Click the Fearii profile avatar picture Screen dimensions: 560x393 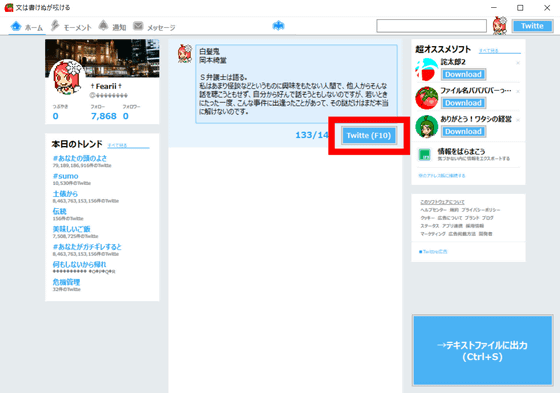tap(68, 78)
